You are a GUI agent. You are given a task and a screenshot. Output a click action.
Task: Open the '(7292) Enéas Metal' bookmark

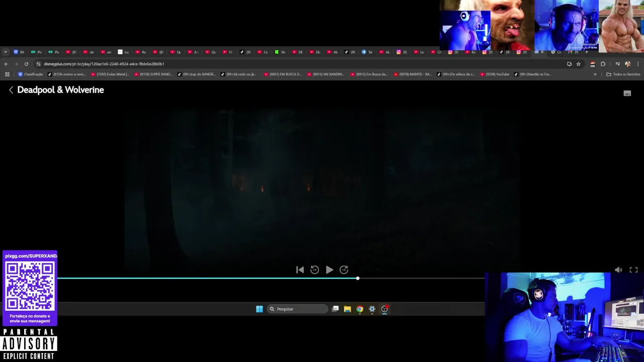click(110, 74)
